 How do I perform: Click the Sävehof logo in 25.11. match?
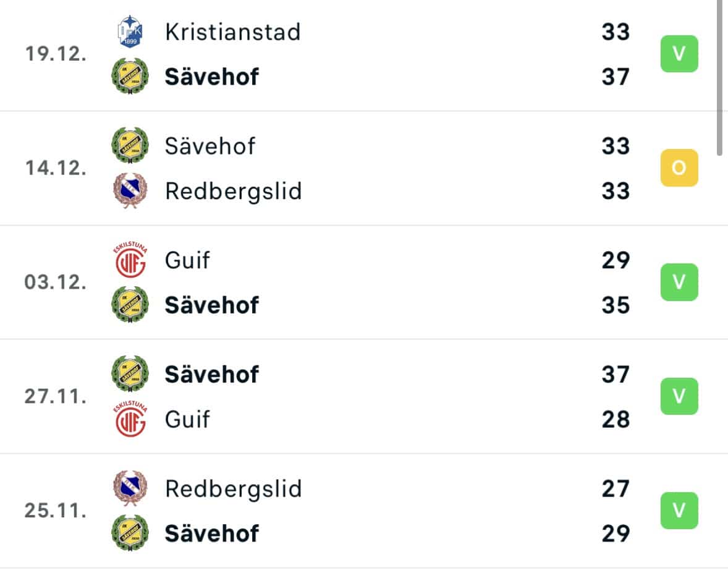tap(130, 533)
